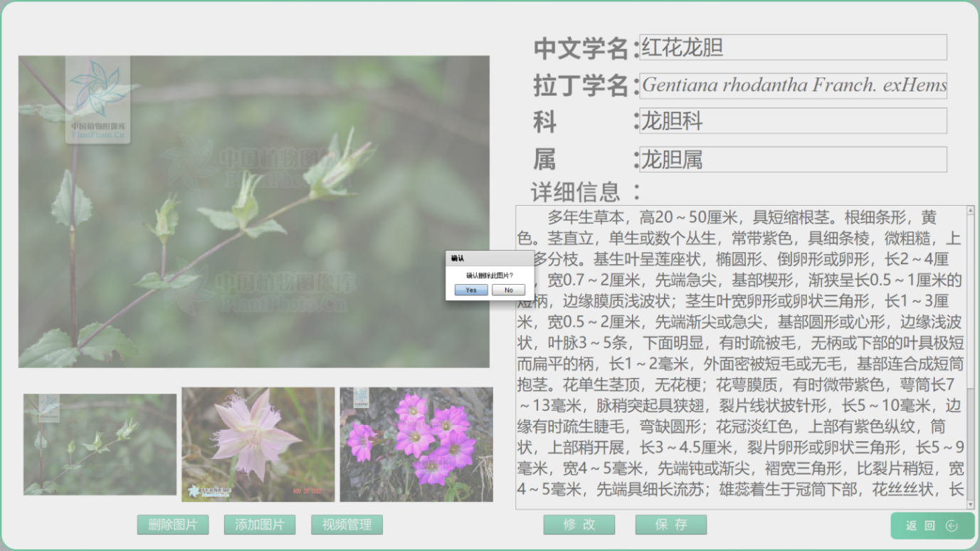The height and width of the screenshot is (551, 980).
Task: Click the description scrollbar's up arrow
Action: pyautogui.click(x=971, y=210)
